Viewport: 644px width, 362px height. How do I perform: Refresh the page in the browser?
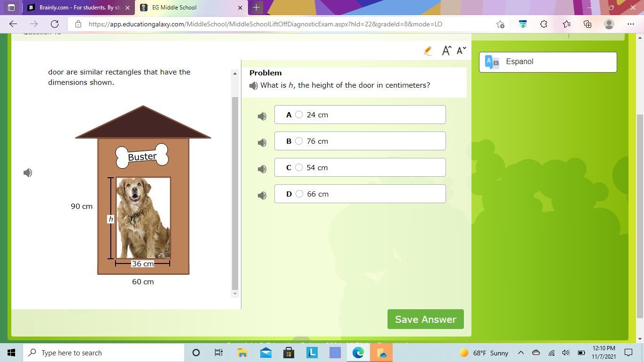tap(55, 24)
